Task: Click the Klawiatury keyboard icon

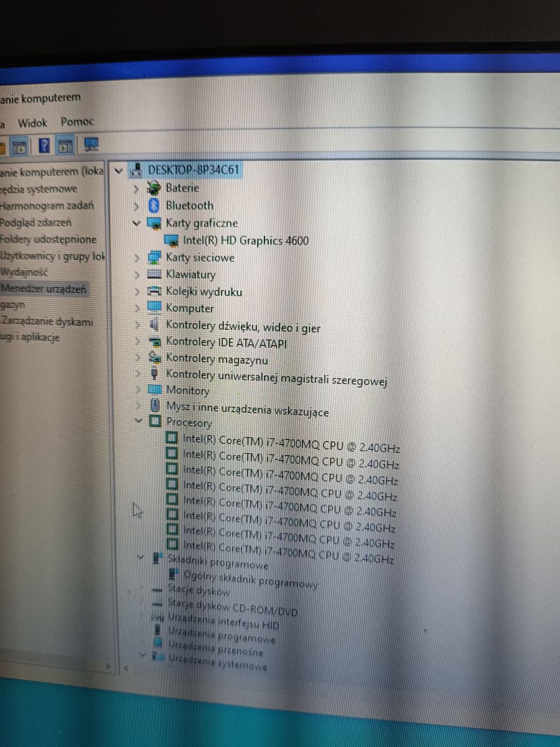Action: pos(154,274)
